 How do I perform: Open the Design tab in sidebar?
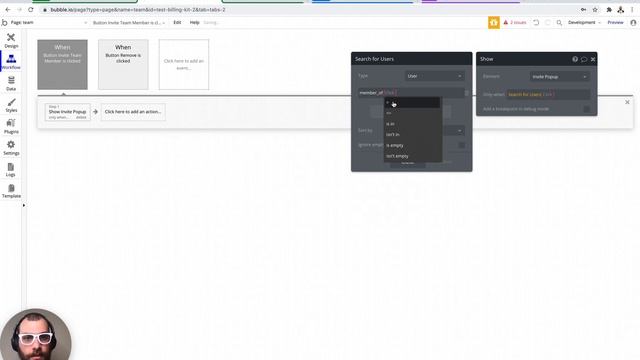click(x=11, y=40)
